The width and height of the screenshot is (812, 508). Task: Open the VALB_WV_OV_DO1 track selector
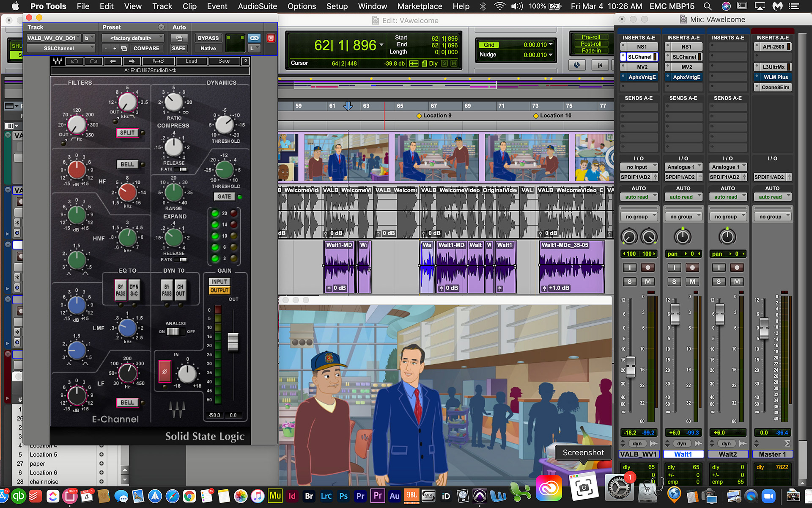(x=54, y=38)
